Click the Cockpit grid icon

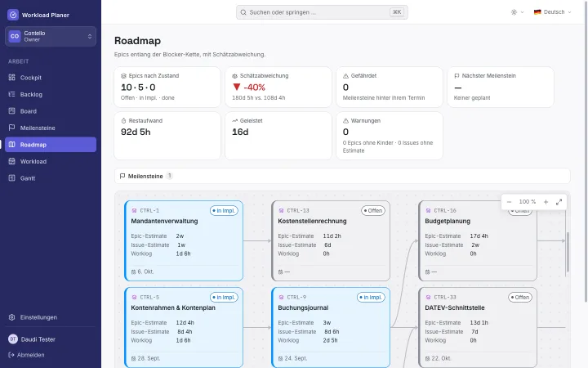point(12,78)
